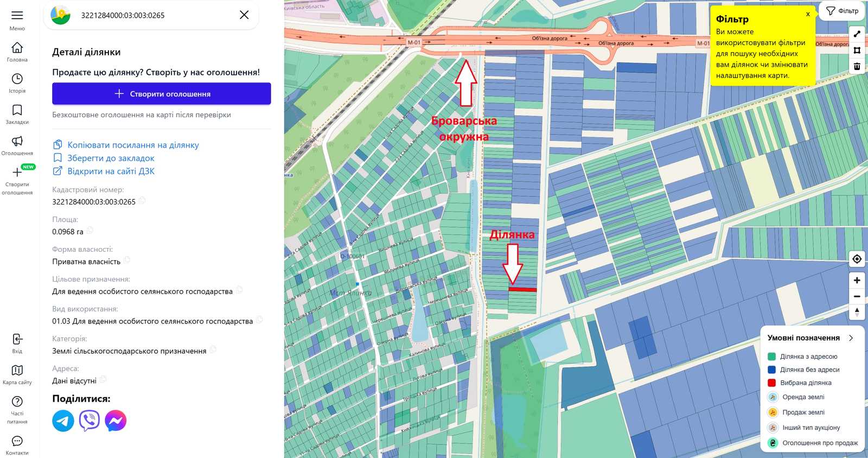Open Закладки bookmarks icon
Image resolution: width=868 pixels, height=458 pixels.
click(17, 110)
